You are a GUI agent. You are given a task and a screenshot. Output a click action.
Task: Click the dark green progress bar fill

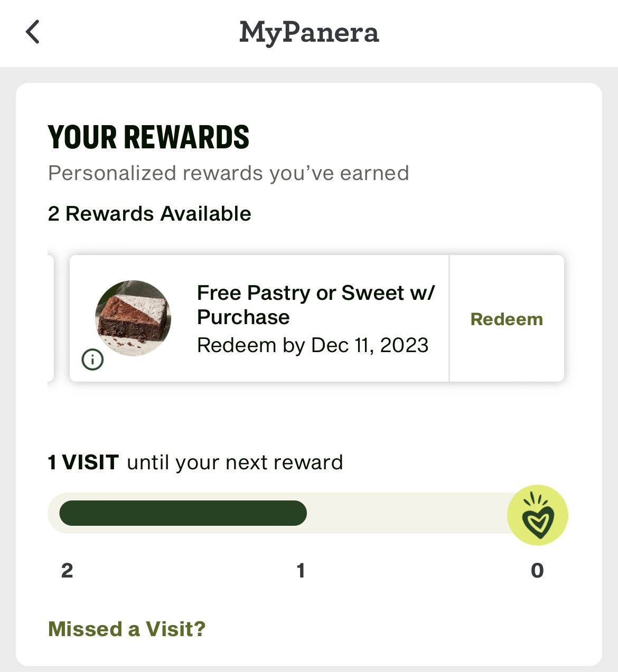183,513
